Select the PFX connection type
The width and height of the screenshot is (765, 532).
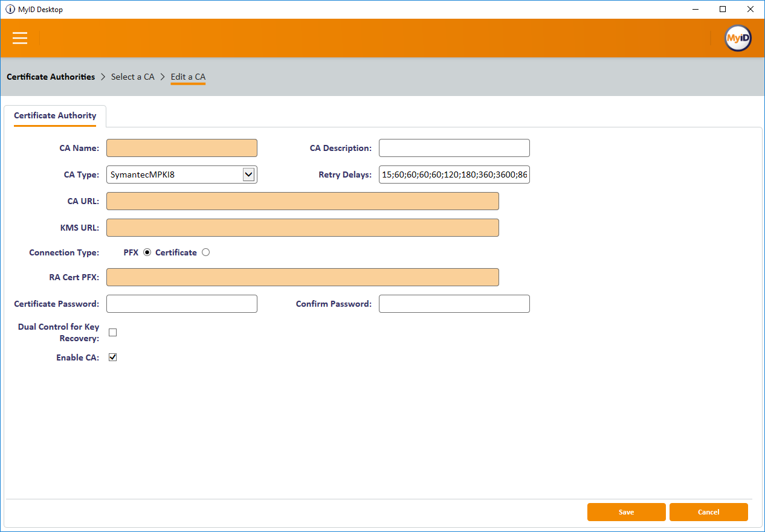point(147,252)
